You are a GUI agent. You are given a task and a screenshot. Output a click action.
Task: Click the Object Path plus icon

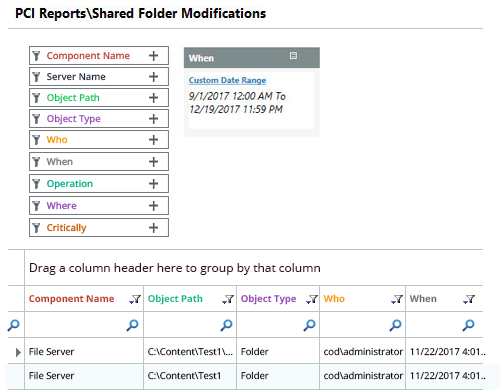(x=153, y=98)
